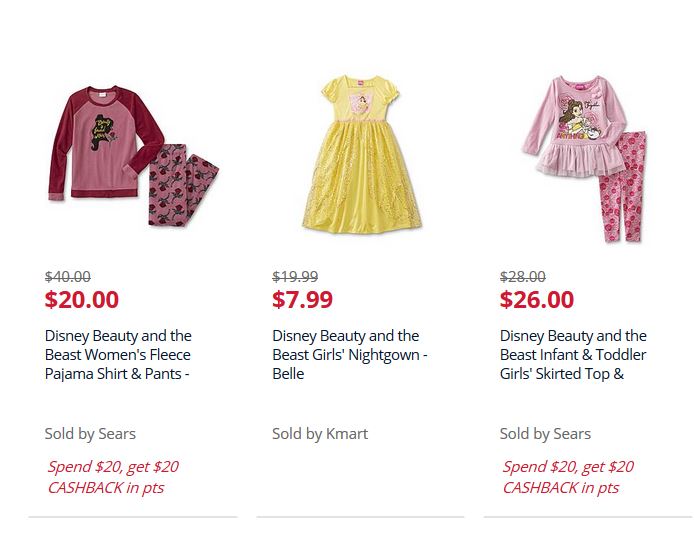Select the $7.99 sale price
This screenshot has height=538, width=694.
(x=302, y=300)
